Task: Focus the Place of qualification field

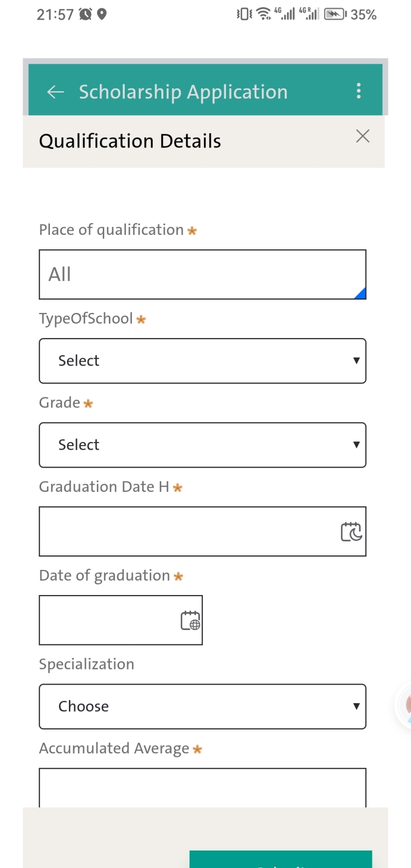Action: (x=202, y=274)
